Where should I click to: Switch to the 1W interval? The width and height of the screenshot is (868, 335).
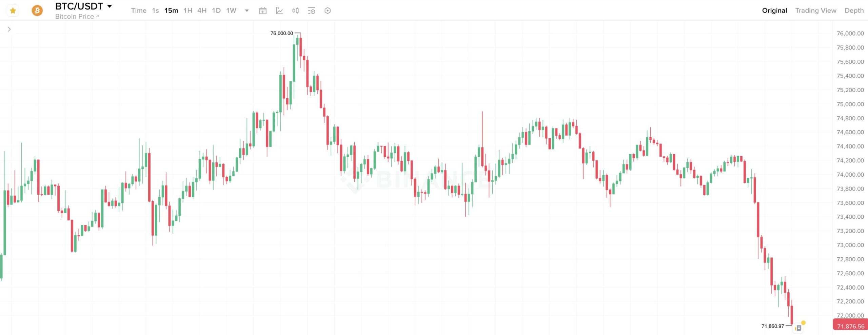point(231,11)
